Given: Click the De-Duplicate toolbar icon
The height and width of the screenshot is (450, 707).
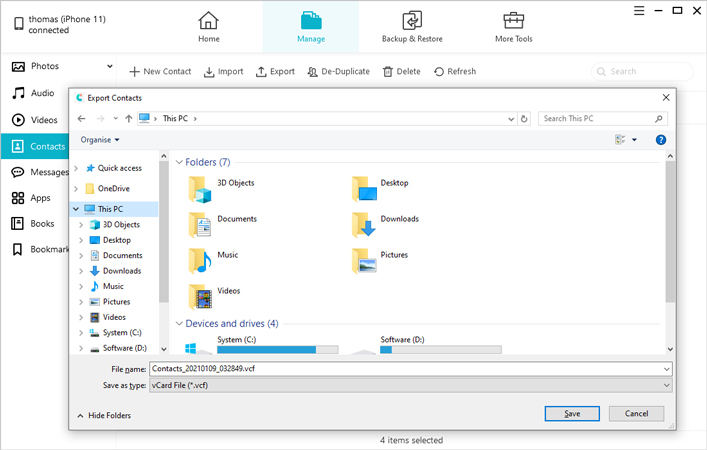Looking at the screenshot, I should [312, 72].
